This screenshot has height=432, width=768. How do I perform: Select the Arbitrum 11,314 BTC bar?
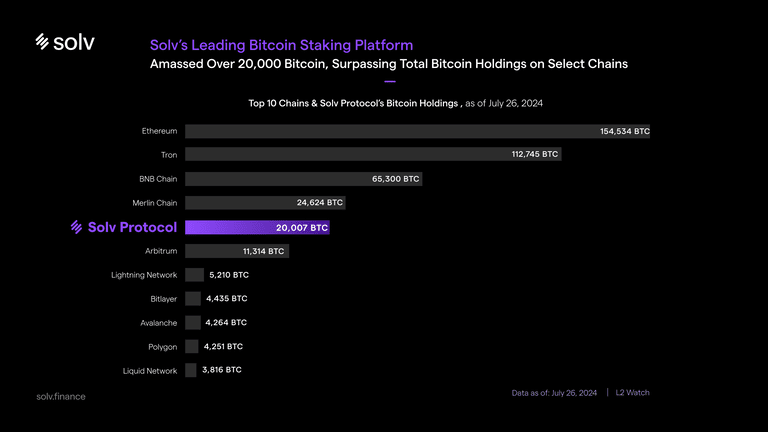237,251
